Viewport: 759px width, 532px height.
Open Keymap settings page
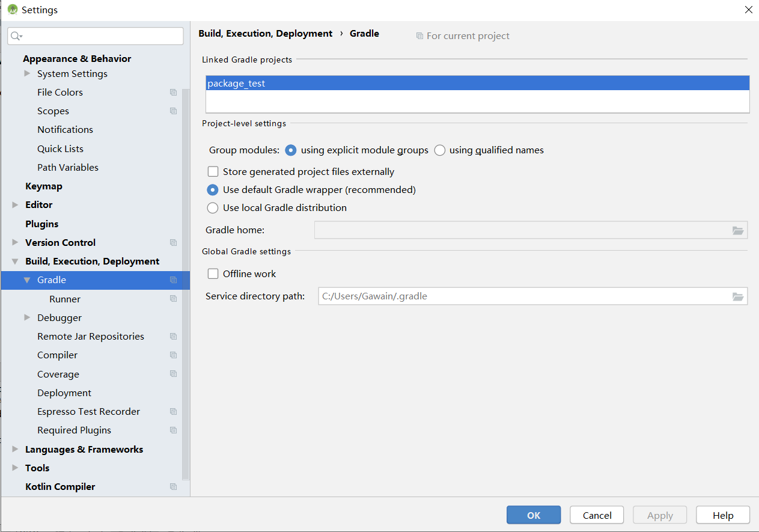(x=44, y=186)
